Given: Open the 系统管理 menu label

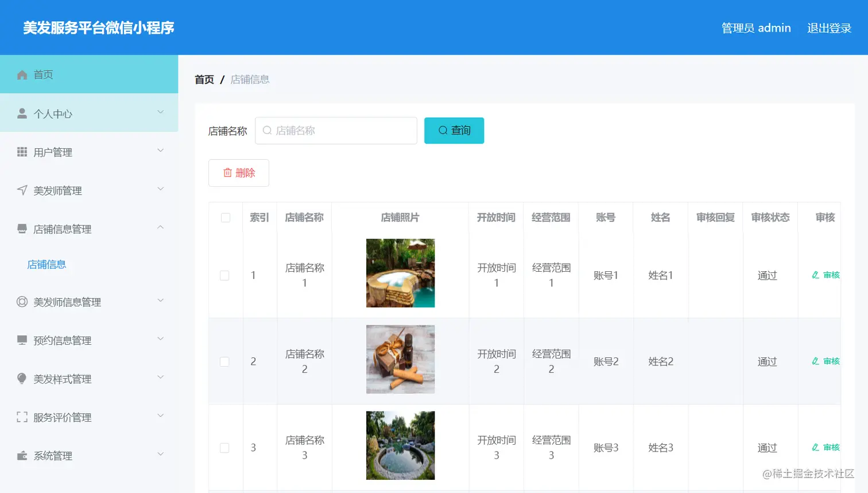Looking at the screenshot, I should tap(53, 456).
